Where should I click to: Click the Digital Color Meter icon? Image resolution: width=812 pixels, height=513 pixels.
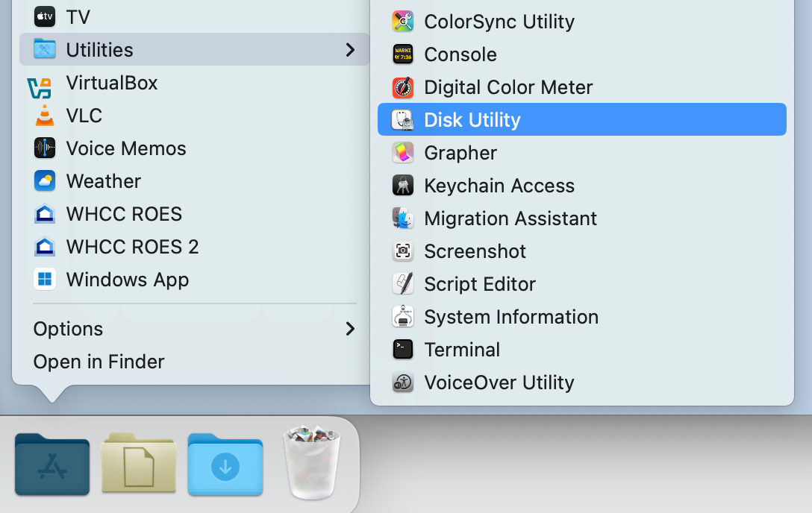403,87
